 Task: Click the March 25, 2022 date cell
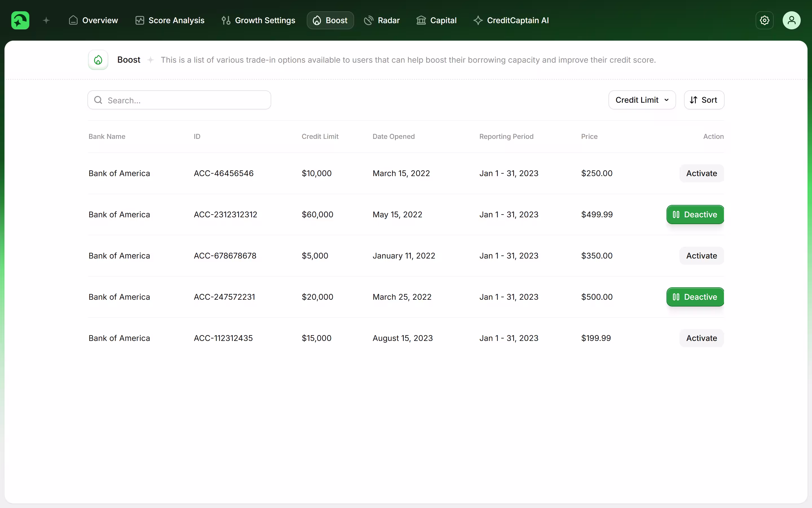(402, 297)
